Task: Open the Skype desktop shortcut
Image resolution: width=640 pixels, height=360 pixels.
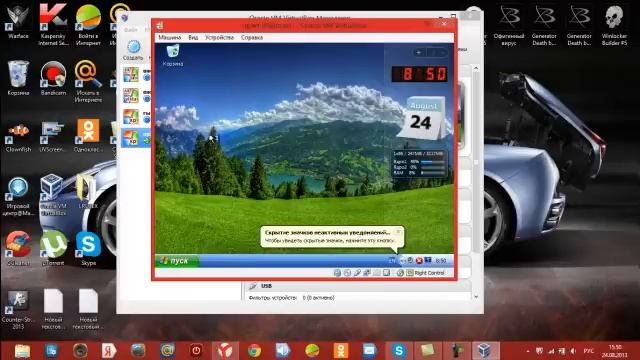Action: point(88,248)
